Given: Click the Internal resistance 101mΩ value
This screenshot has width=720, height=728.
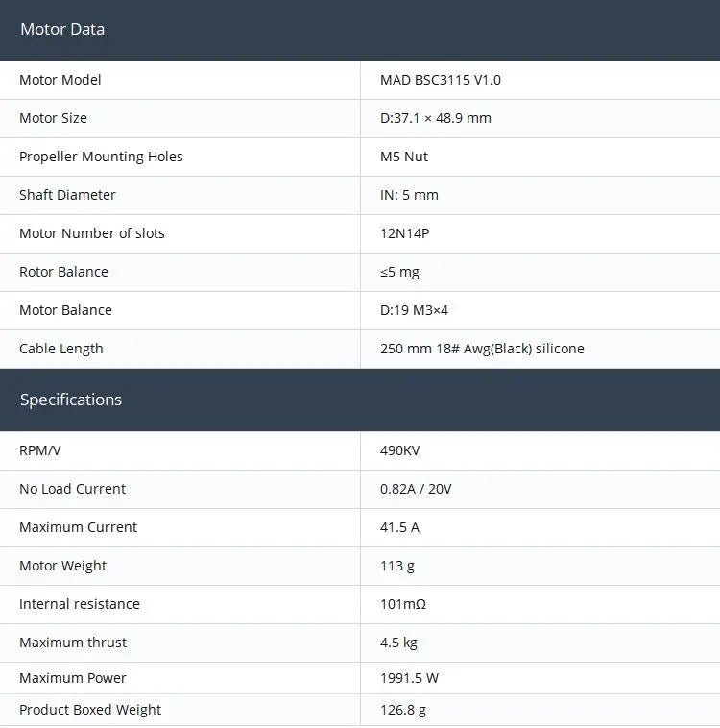Looking at the screenshot, I should (403, 604).
